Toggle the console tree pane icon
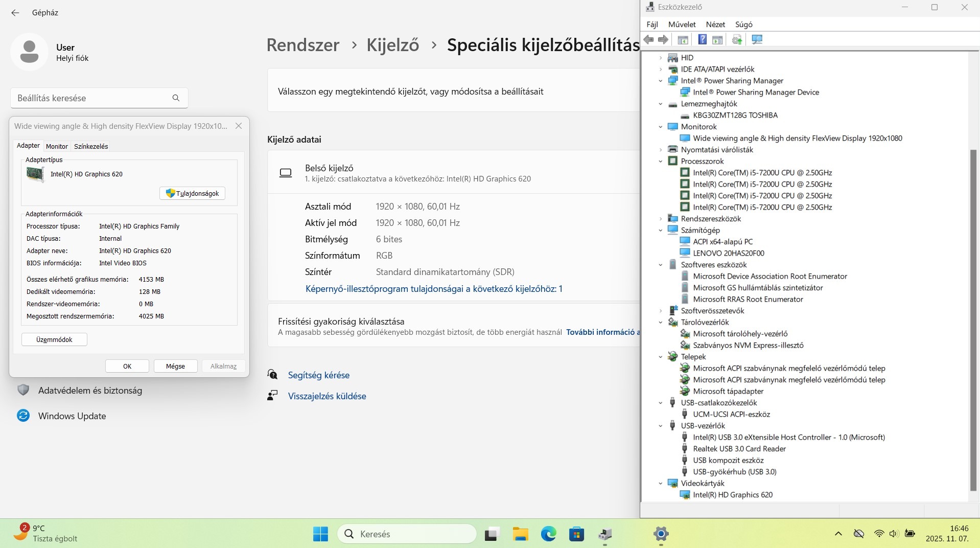This screenshot has height=548, width=980. 683,40
